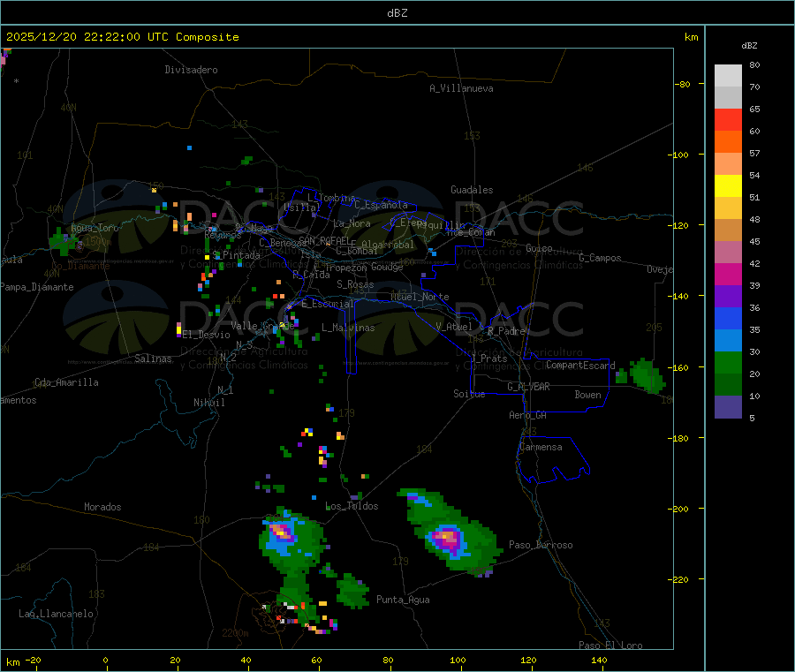
Task: Click the magenta 39-42 dBZ legend swatch
Action: [x=728, y=274]
